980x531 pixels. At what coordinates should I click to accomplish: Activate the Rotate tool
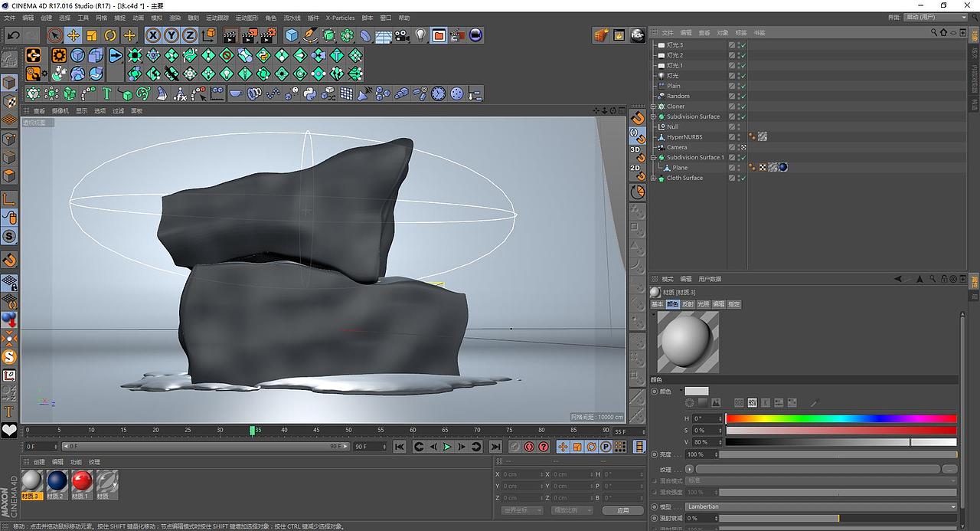point(110,35)
